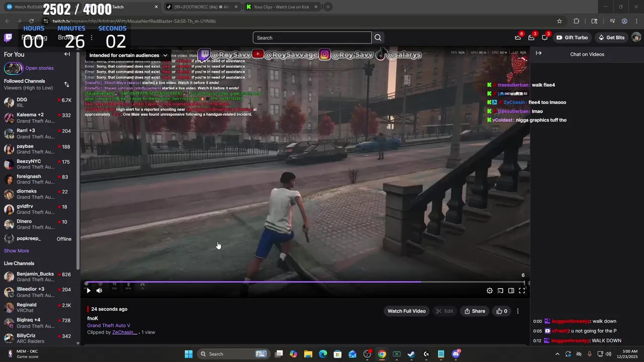Sort Followed Channels list
This screenshot has width=644, height=362.
tap(66, 84)
